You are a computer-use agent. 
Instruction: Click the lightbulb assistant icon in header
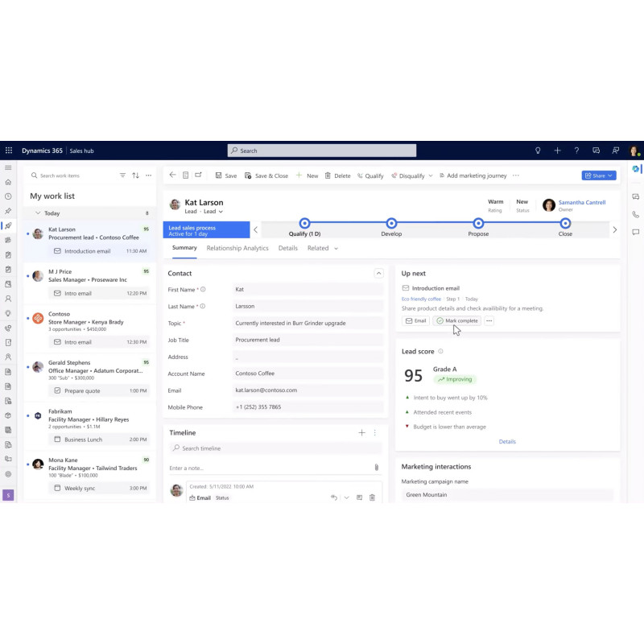pos(538,151)
